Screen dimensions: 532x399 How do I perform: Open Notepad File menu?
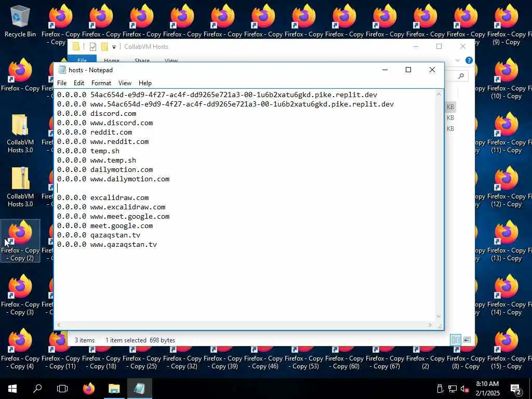62,83
